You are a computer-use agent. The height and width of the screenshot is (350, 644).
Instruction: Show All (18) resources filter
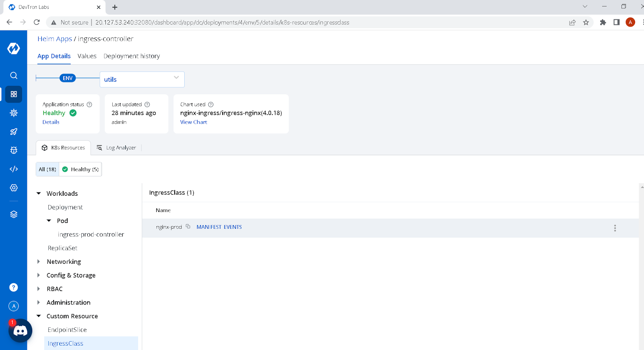47,169
